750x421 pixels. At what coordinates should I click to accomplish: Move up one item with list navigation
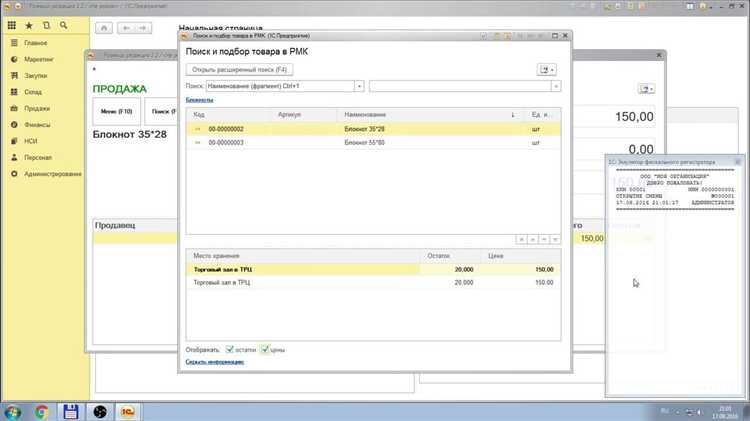pyautogui.click(x=532, y=239)
